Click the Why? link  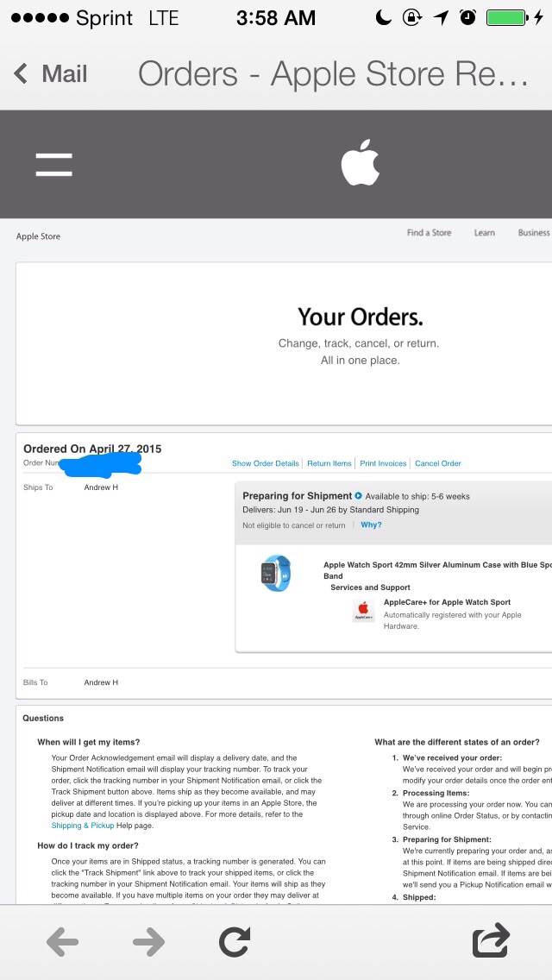372,525
